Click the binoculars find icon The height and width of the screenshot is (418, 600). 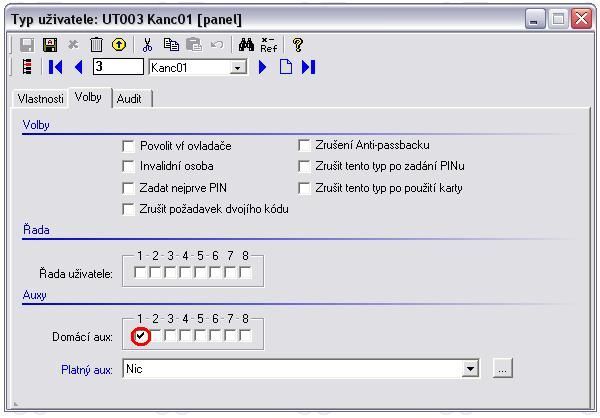247,45
